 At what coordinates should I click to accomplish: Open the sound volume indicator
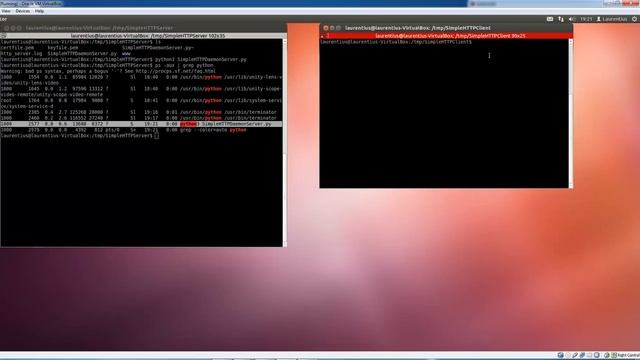pos(572,19)
